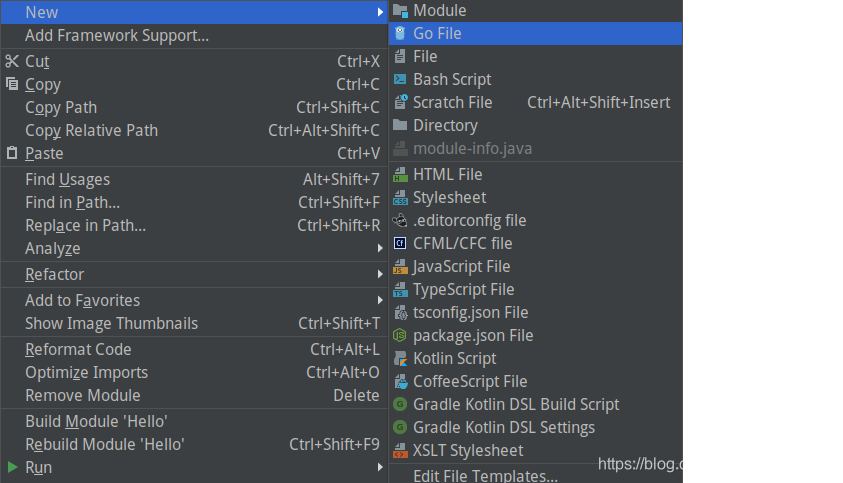Click the Ctrl+Shift+T shortcut text
Image resolution: width=843 pixels, height=483 pixels.
click(x=339, y=323)
